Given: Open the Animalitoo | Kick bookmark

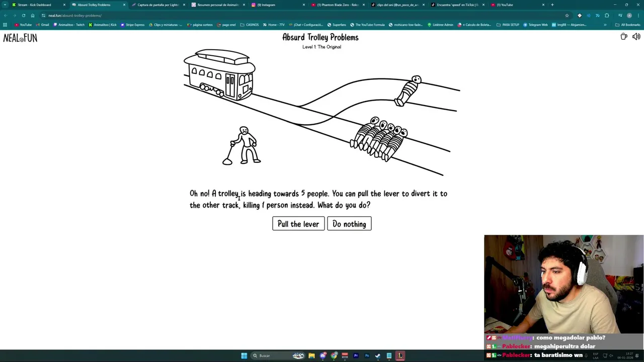Looking at the screenshot, I should click(x=103, y=25).
